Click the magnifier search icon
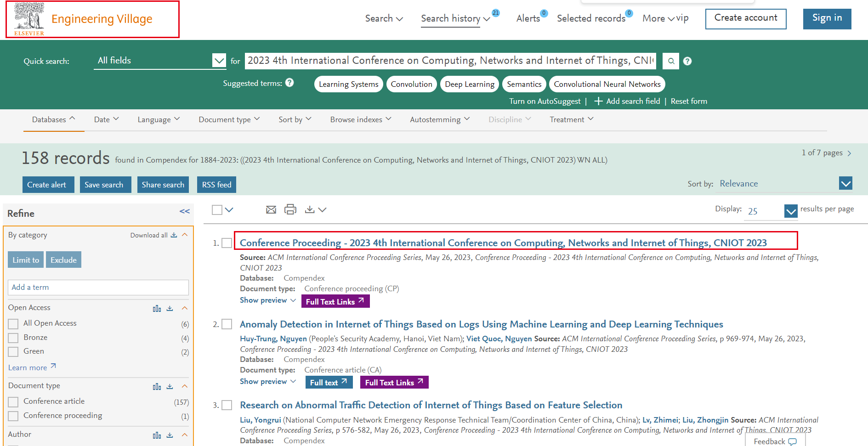This screenshot has height=446, width=868. pyautogui.click(x=671, y=61)
